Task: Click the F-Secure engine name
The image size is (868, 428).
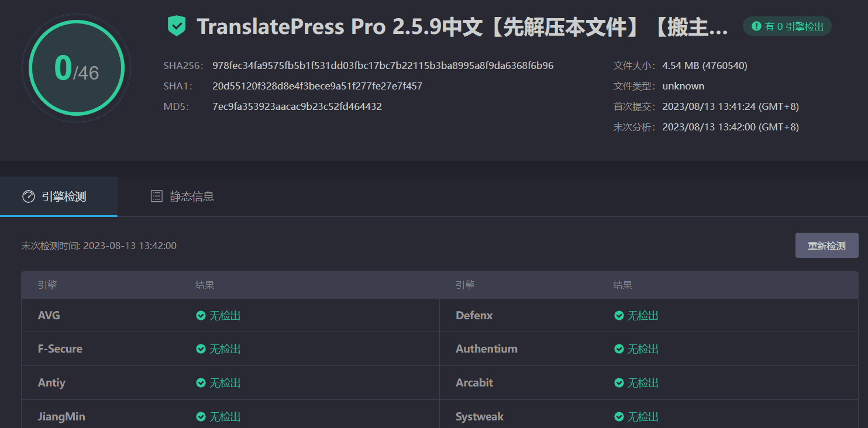Action: [60, 349]
